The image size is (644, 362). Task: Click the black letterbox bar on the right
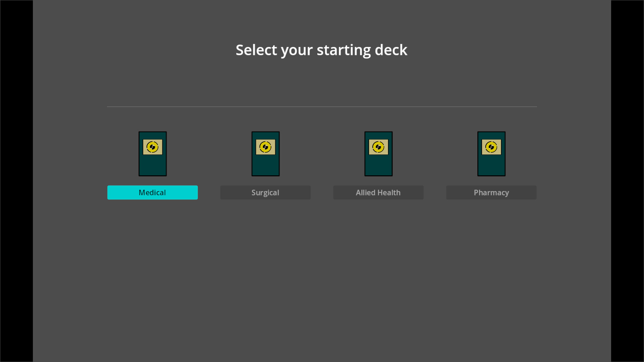pos(627,181)
